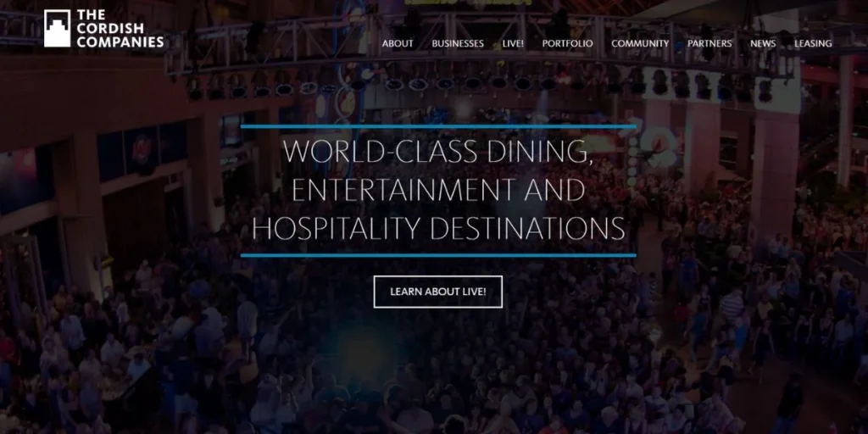Go to the News page link
The width and height of the screenshot is (868, 434).
pos(763,44)
